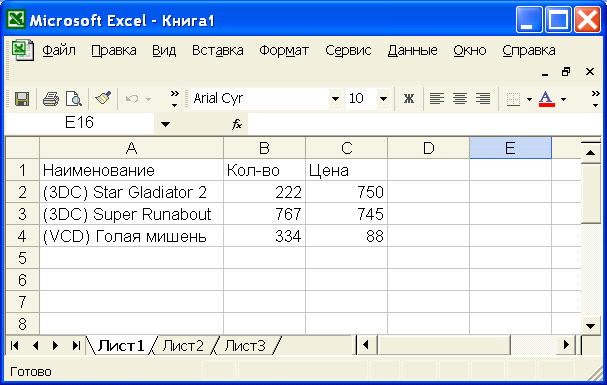607x385 pixels.
Task: Expand formatting toolbar options chevron
Action: tap(595, 99)
